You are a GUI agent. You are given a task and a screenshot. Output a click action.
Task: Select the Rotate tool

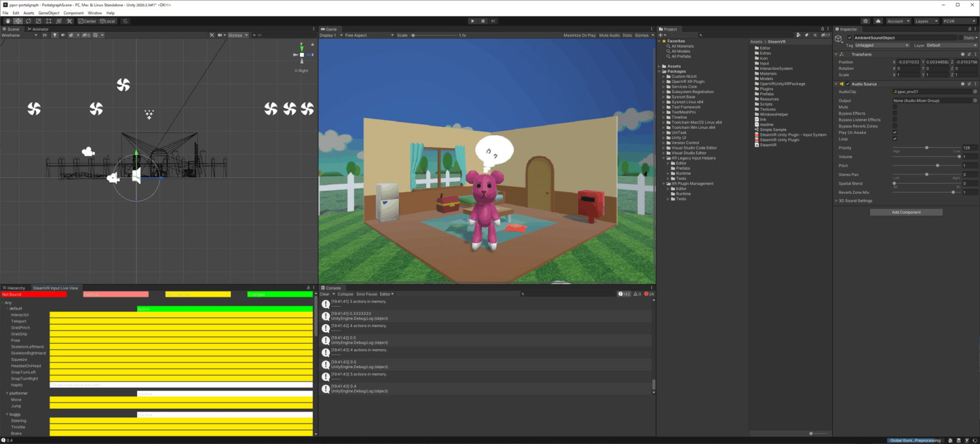point(28,21)
